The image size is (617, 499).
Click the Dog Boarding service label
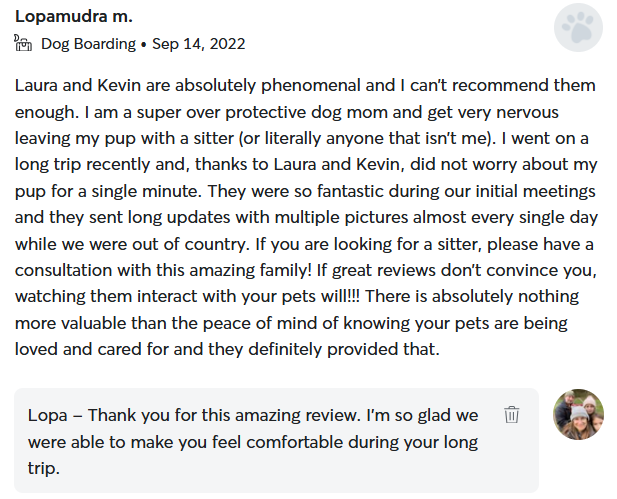89,44
